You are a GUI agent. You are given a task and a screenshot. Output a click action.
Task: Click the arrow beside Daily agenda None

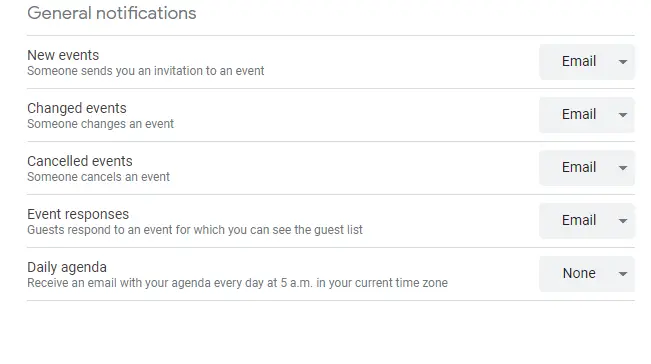tap(622, 274)
